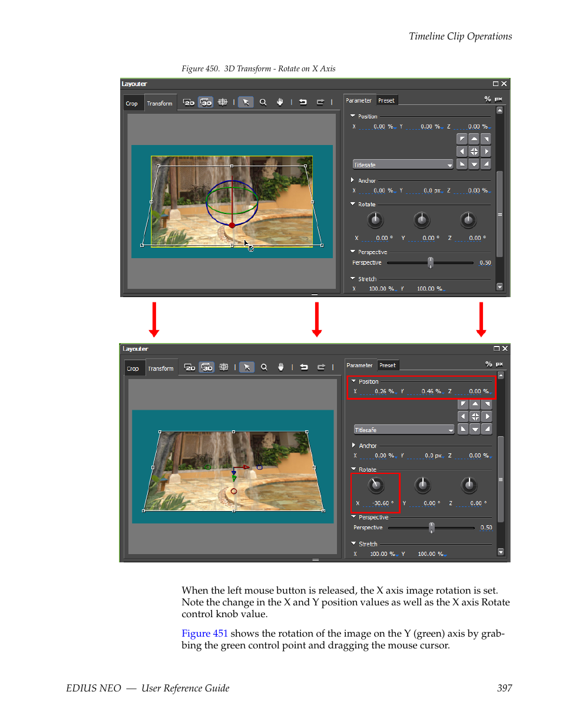The image size is (562, 728).
Task: Expand Anchor section in lower Layouter
Action: pyautogui.click(x=353, y=446)
